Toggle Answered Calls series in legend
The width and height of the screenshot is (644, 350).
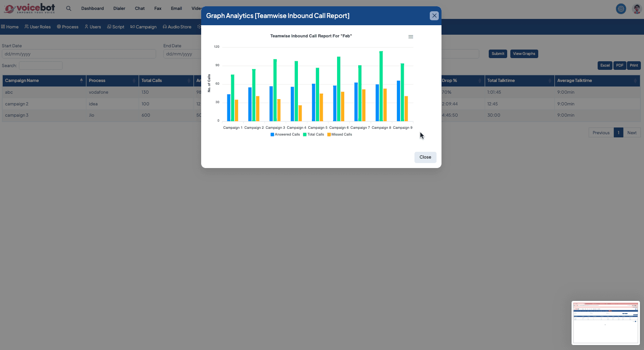(285, 135)
